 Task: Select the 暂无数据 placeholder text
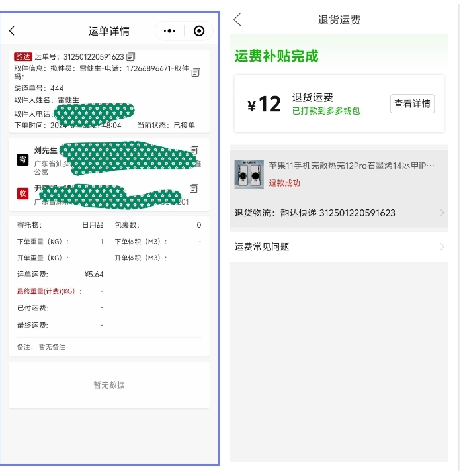click(x=109, y=385)
